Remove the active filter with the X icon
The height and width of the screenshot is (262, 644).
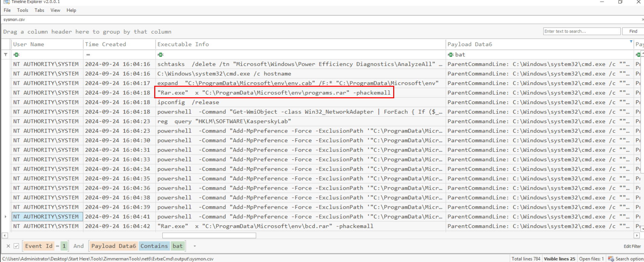8,246
